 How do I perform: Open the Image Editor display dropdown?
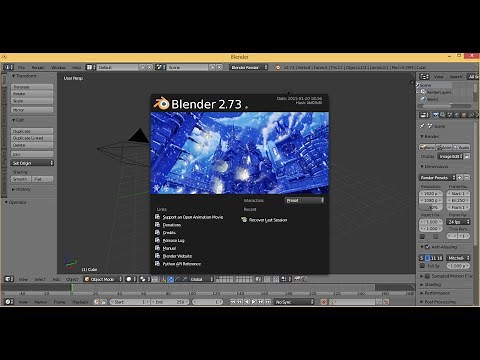450,156
